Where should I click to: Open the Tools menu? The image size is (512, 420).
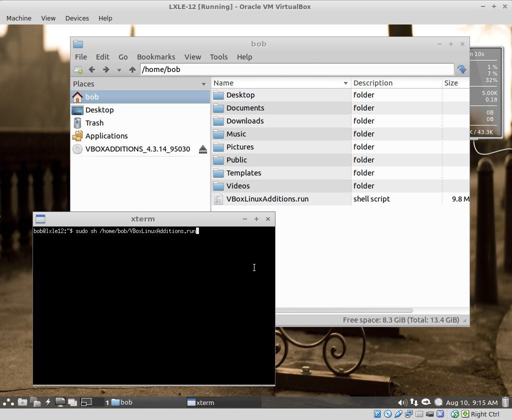[218, 57]
